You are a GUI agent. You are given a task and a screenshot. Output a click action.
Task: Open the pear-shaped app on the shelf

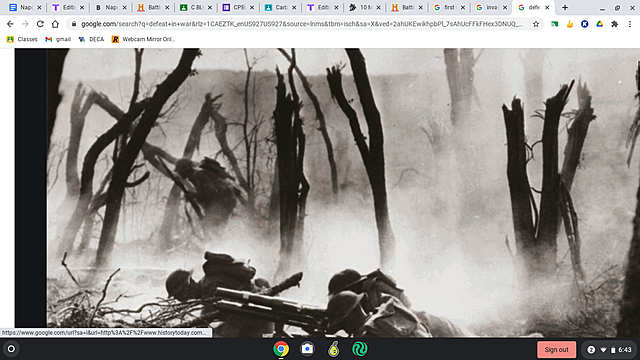coord(333,349)
